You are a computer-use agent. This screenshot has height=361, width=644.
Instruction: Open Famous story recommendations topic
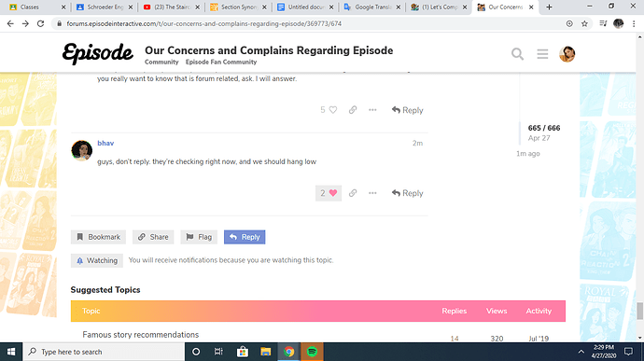click(140, 335)
